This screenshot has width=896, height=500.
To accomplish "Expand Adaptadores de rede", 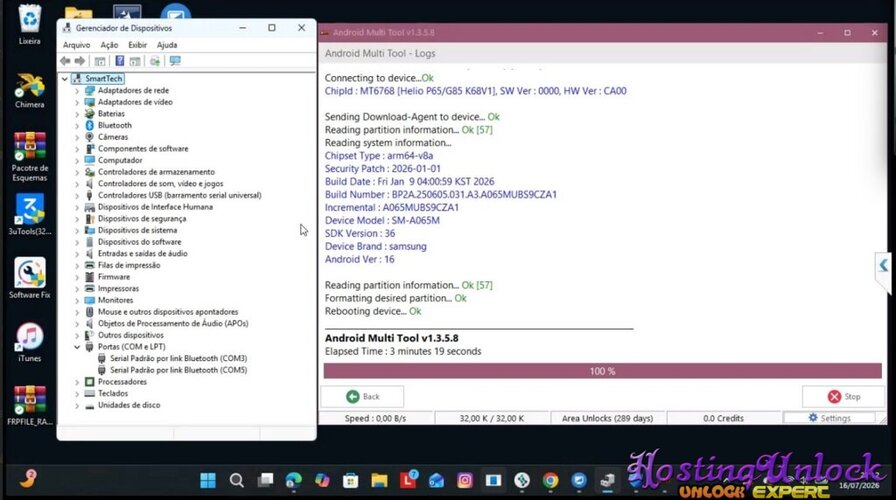I will pyautogui.click(x=77, y=90).
